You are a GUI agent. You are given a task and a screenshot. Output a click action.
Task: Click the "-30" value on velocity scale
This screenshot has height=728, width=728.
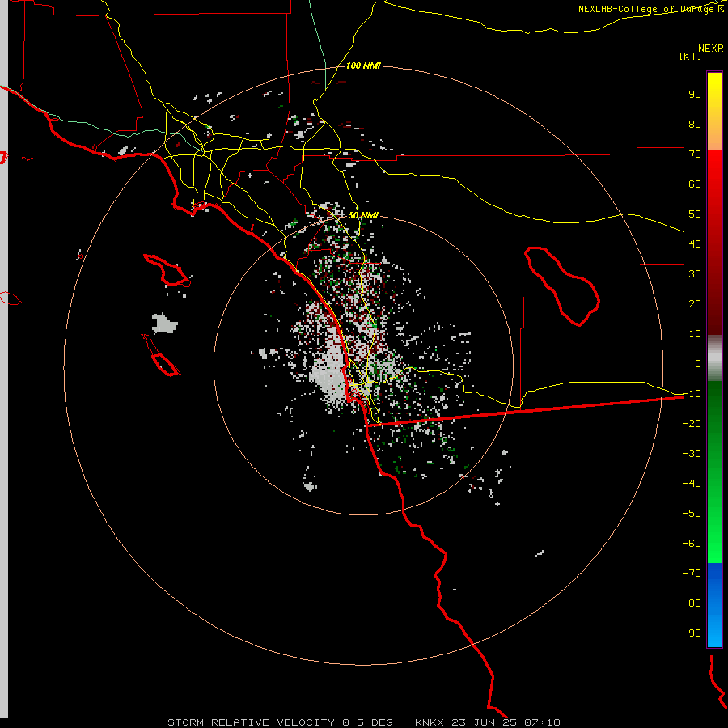click(x=692, y=454)
